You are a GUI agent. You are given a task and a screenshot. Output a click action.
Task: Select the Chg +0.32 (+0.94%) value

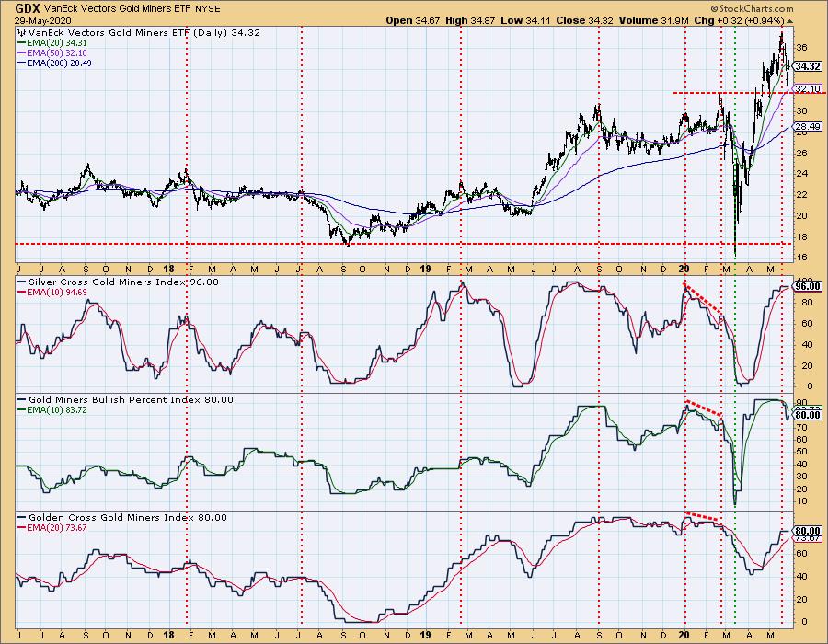coord(739,20)
